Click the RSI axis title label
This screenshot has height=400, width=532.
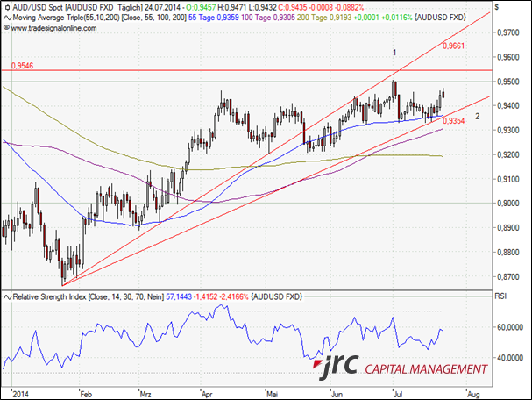point(501,297)
